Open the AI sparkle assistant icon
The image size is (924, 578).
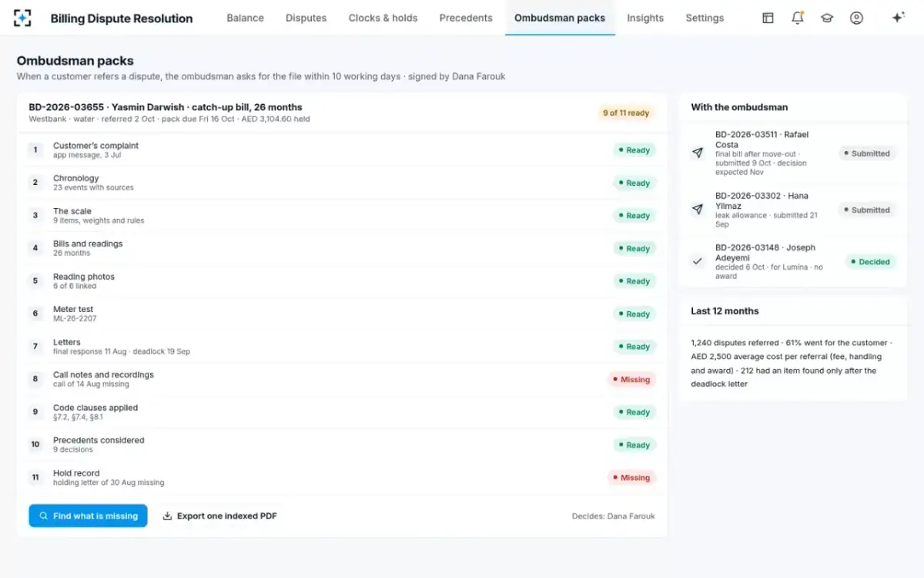coord(897,18)
